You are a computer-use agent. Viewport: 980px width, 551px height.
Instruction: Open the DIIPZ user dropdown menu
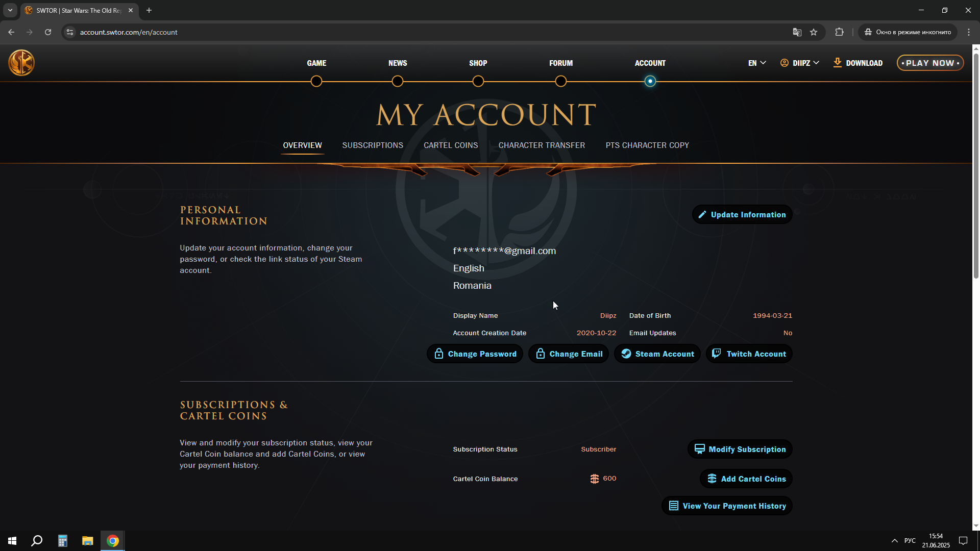click(x=799, y=63)
